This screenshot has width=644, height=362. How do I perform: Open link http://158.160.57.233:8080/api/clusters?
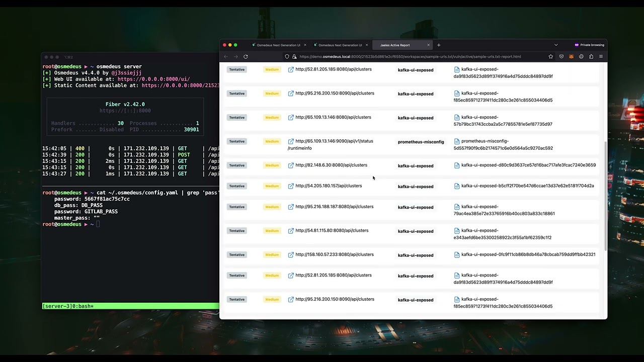[x=334, y=254]
